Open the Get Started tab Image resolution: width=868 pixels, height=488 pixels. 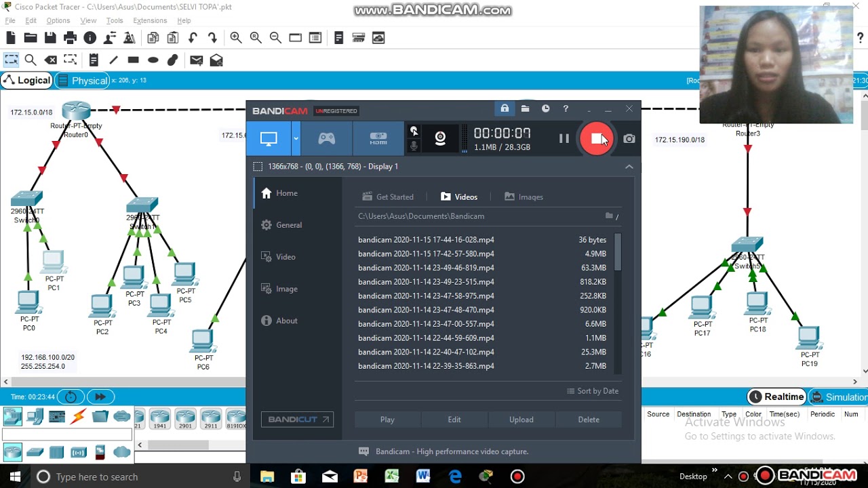(x=388, y=197)
